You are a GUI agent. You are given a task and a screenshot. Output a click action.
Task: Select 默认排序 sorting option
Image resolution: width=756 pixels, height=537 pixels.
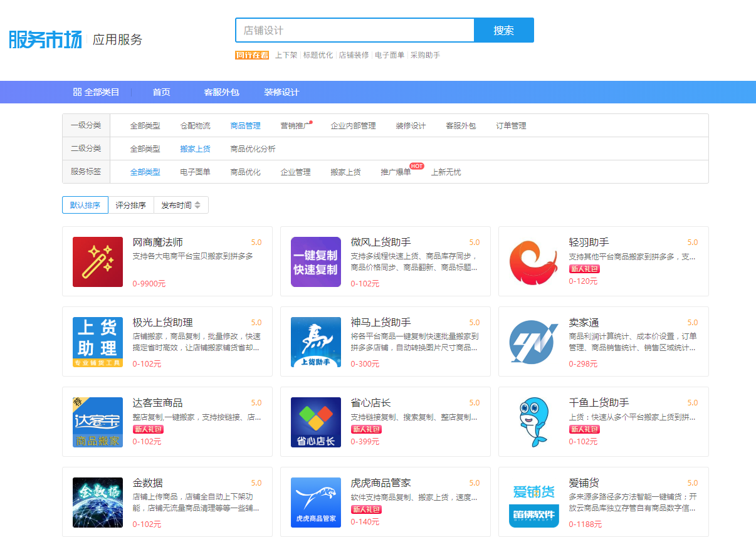point(85,206)
